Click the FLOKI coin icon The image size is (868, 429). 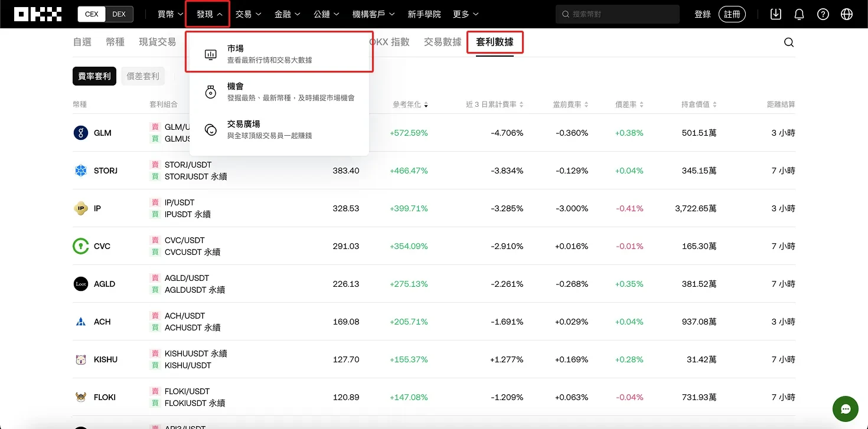(81, 397)
